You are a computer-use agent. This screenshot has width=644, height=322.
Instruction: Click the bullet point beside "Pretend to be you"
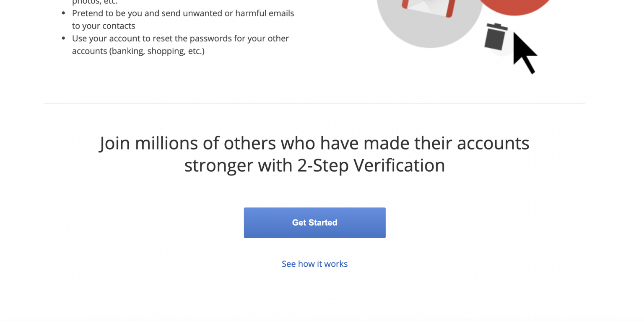(64, 13)
